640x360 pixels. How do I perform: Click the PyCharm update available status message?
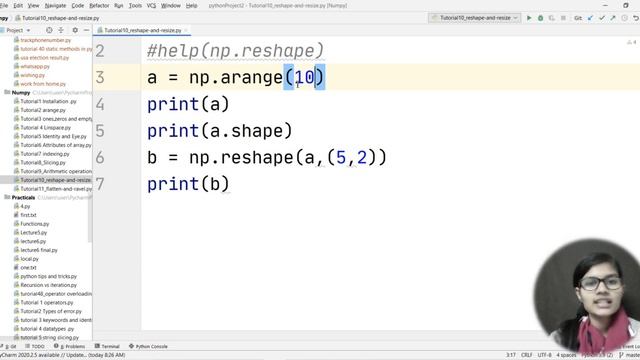(62, 356)
